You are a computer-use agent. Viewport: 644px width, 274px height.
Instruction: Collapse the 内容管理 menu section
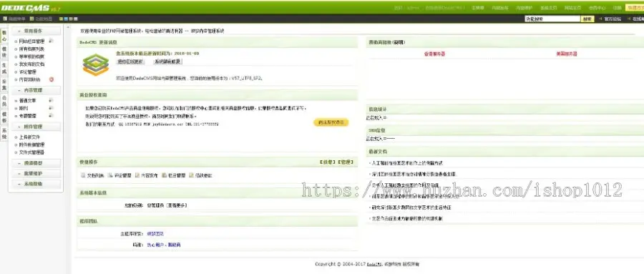(36, 90)
